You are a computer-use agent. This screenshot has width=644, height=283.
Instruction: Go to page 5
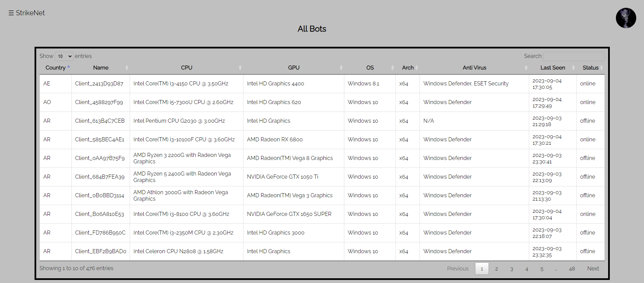point(542,268)
